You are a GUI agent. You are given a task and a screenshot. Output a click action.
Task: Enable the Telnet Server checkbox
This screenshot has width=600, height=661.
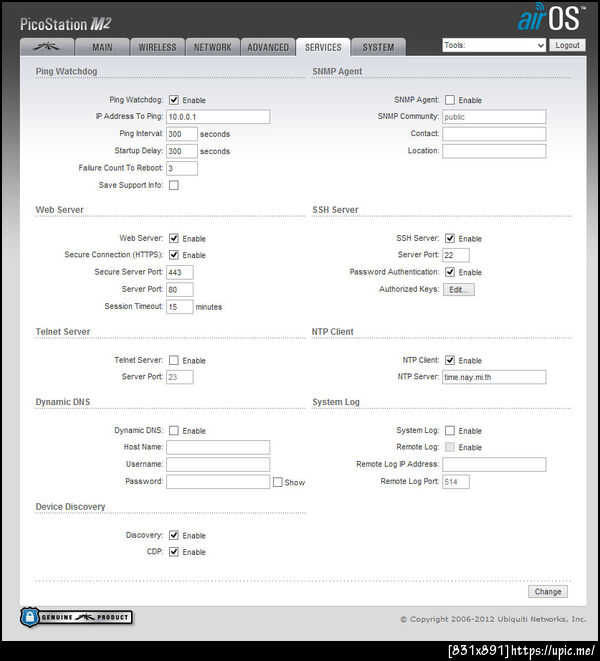tap(174, 360)
